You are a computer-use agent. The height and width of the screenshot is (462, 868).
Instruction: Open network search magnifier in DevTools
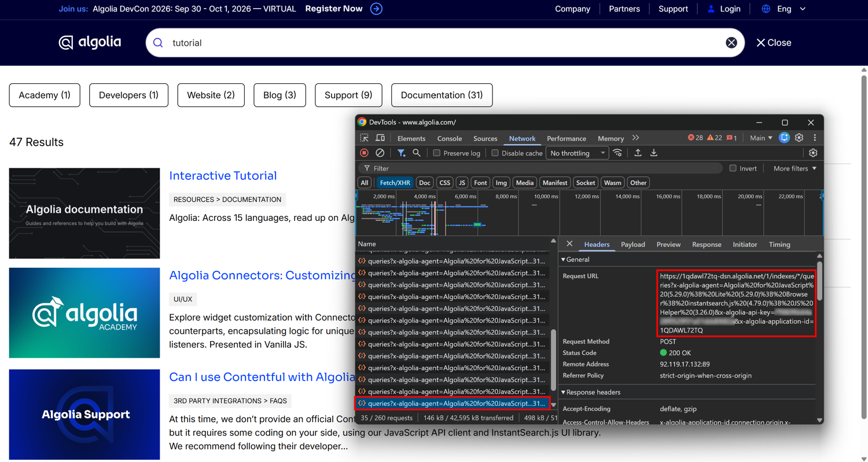(417, 153)
